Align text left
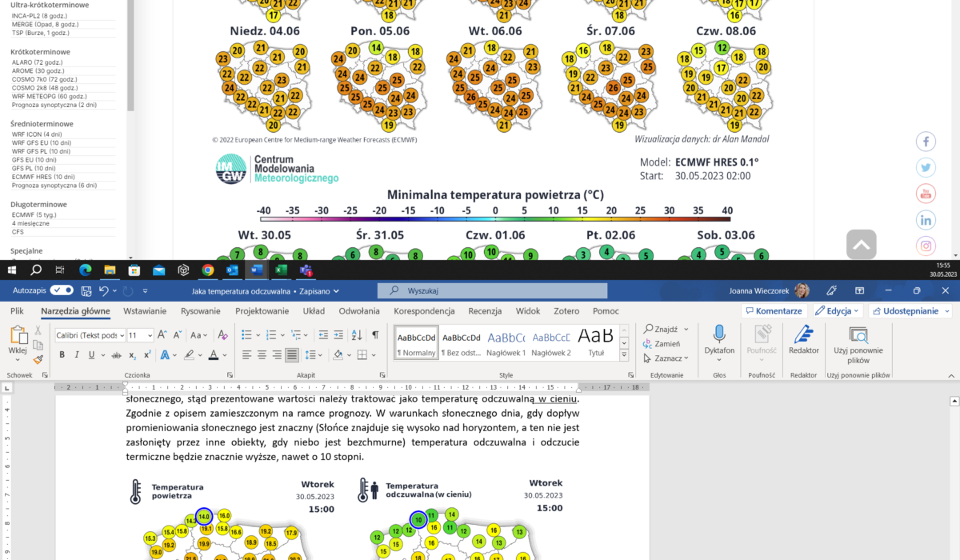 click(x=246, y=355)
